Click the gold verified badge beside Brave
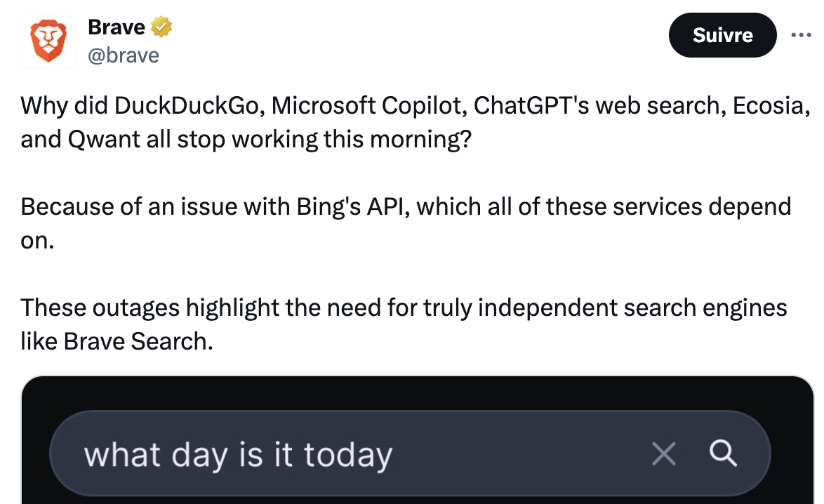 [x=161, y=27]
